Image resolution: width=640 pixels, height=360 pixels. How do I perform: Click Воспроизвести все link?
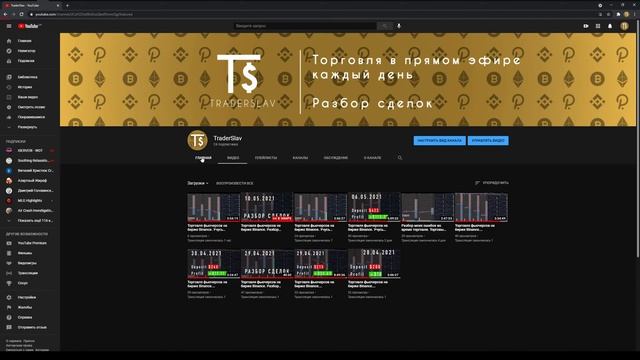[x=235, y=184]
